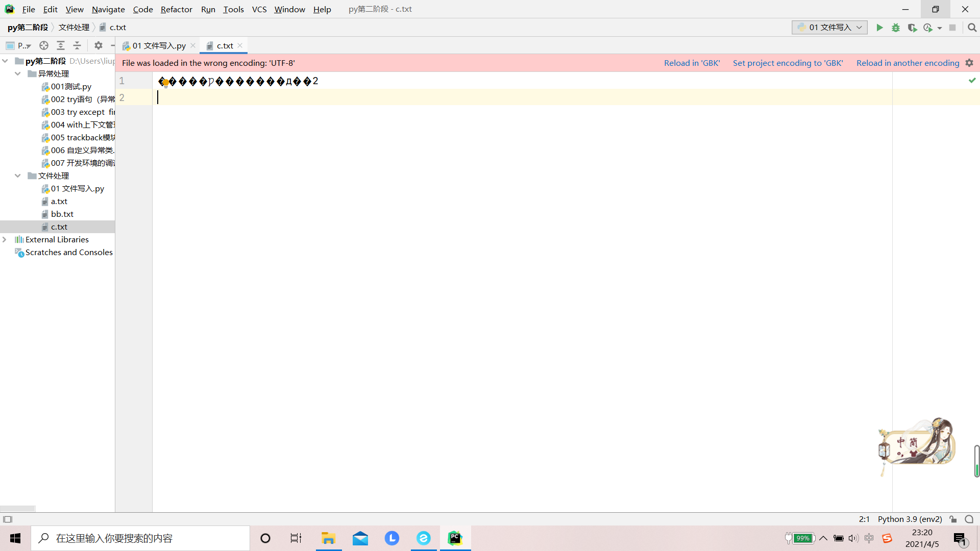980x551 pixels.
Task: Click the Stop process square icon
Action: click(x=952, y=28)
